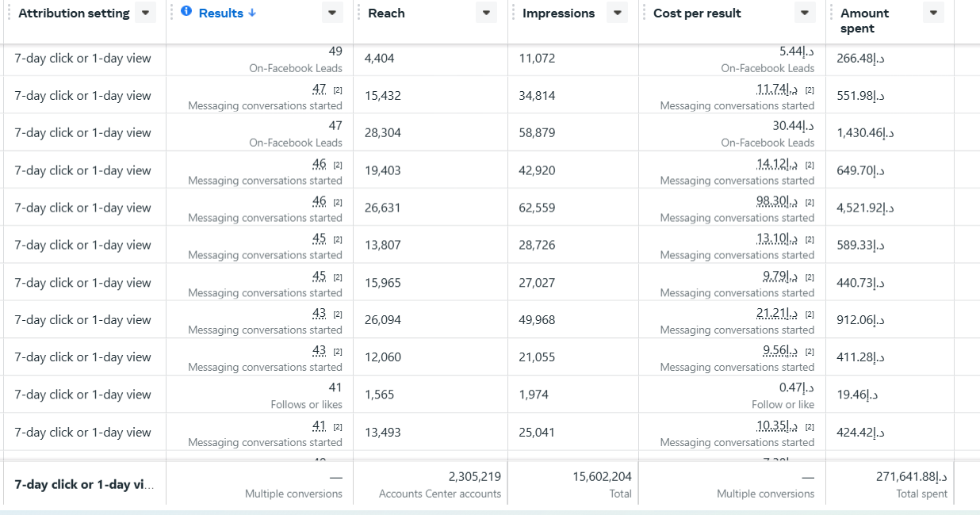This screenshot has width=980, height=515.
Task: Click the sort arrow next to Results
Action: click(252, 13)
